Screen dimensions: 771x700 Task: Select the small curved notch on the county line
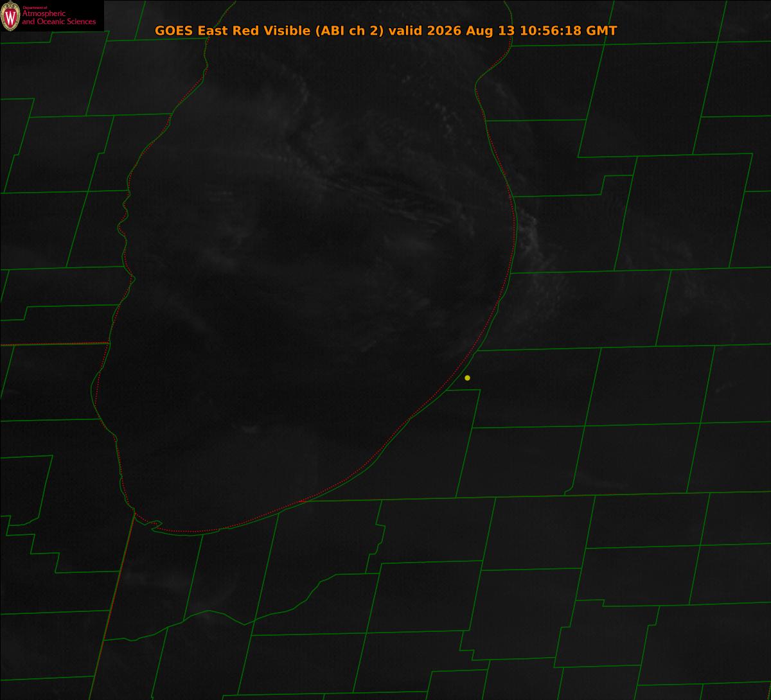pos(569,492)
